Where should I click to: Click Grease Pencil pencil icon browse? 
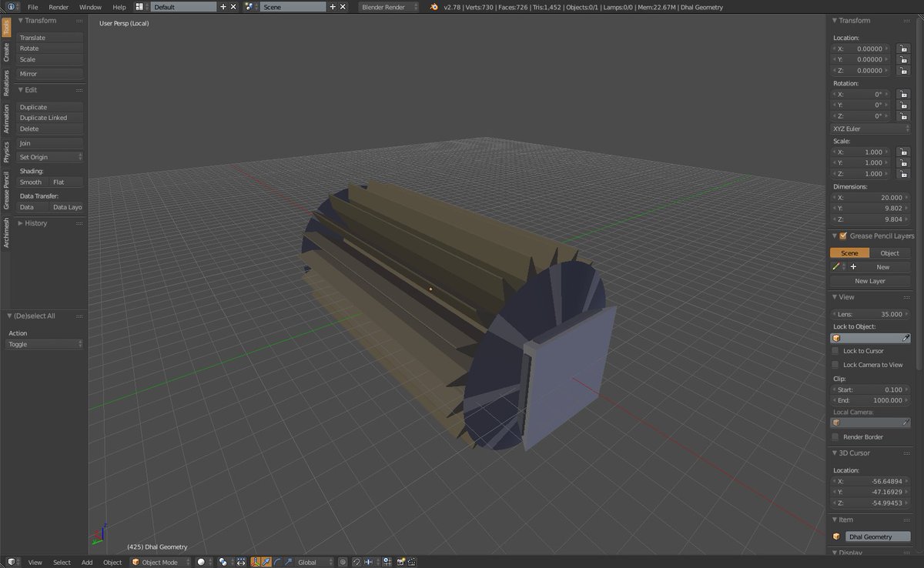tap(838, 266)
